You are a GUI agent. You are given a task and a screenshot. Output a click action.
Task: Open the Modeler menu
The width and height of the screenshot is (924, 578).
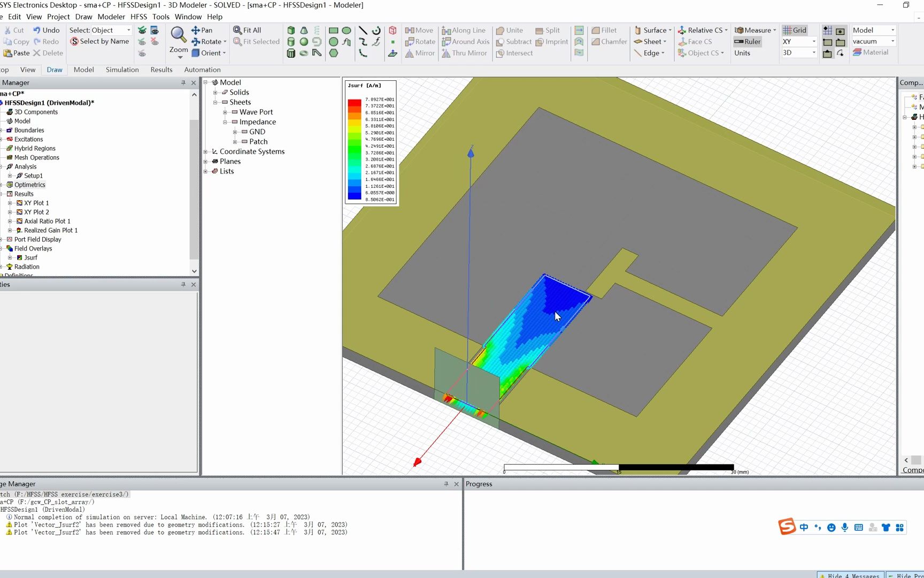click(x=111, y=17)
